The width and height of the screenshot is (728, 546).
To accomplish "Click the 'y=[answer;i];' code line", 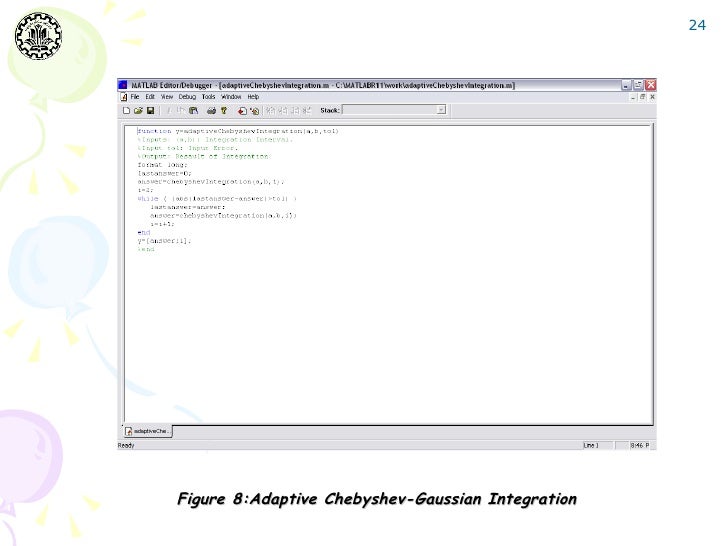I will 164,241.
